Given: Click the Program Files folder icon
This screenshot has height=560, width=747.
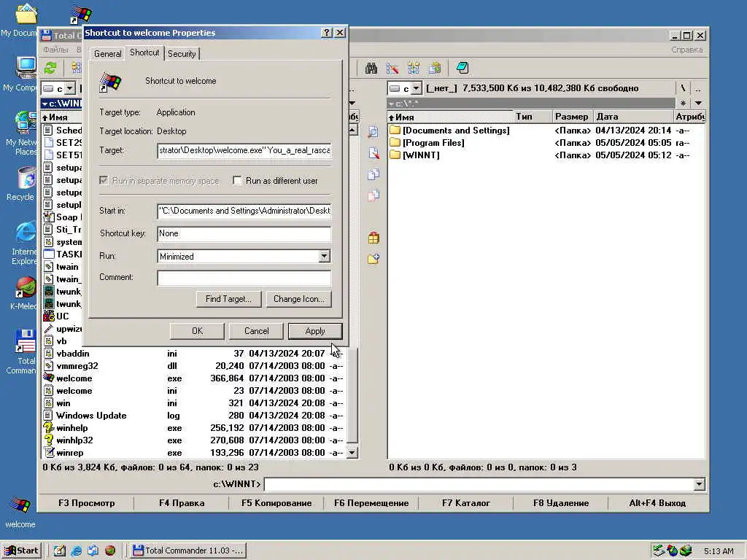Looking at the screenshot, I should tap(395, 142).
